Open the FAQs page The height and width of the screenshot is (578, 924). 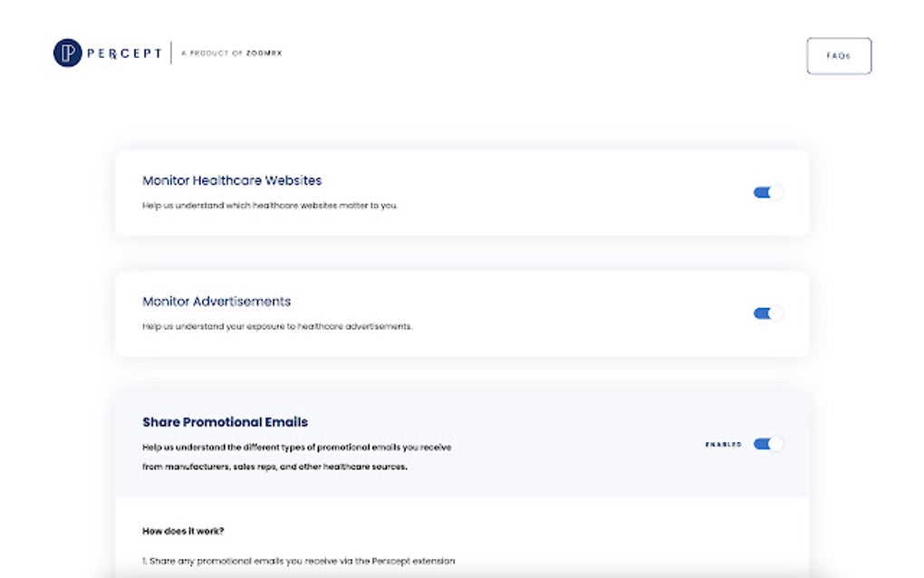tap(838, 55)
